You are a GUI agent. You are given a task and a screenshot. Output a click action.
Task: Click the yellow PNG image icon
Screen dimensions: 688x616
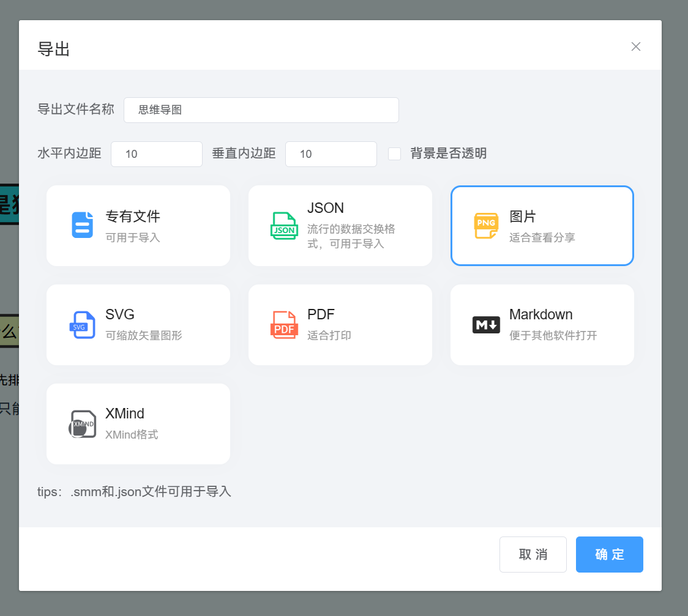pos(486,225)
